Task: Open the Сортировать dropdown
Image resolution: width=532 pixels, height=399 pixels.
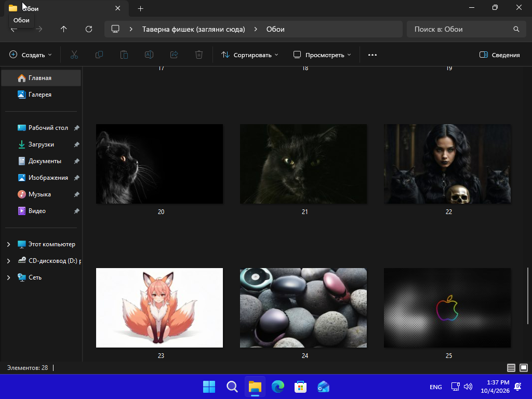Action: (x=250, y=55)
